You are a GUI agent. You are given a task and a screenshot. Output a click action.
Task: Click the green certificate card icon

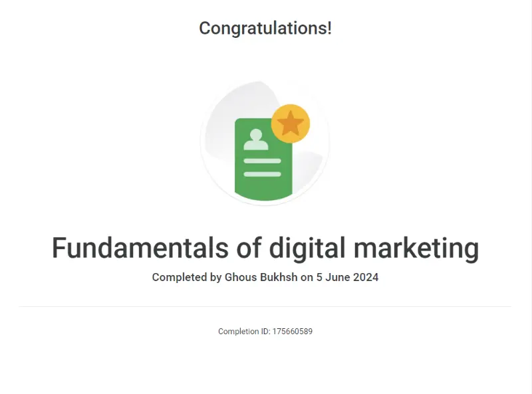[263, 159]
